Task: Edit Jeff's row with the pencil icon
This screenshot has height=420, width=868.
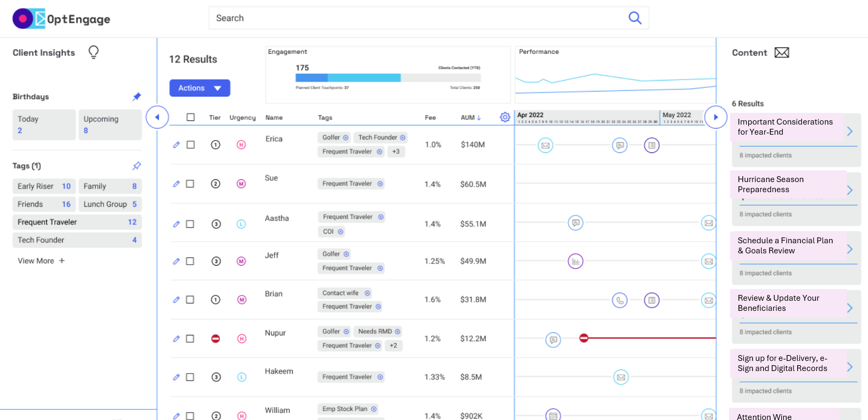Action: coord(176,261)
